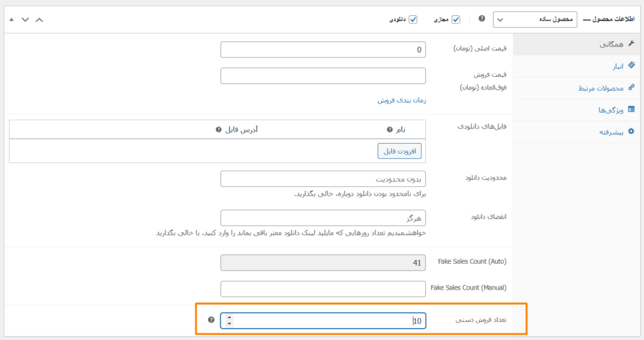Click the انقضای دانلود input field
The height and width of the screenshot is (340, 644).
point(323,218)
